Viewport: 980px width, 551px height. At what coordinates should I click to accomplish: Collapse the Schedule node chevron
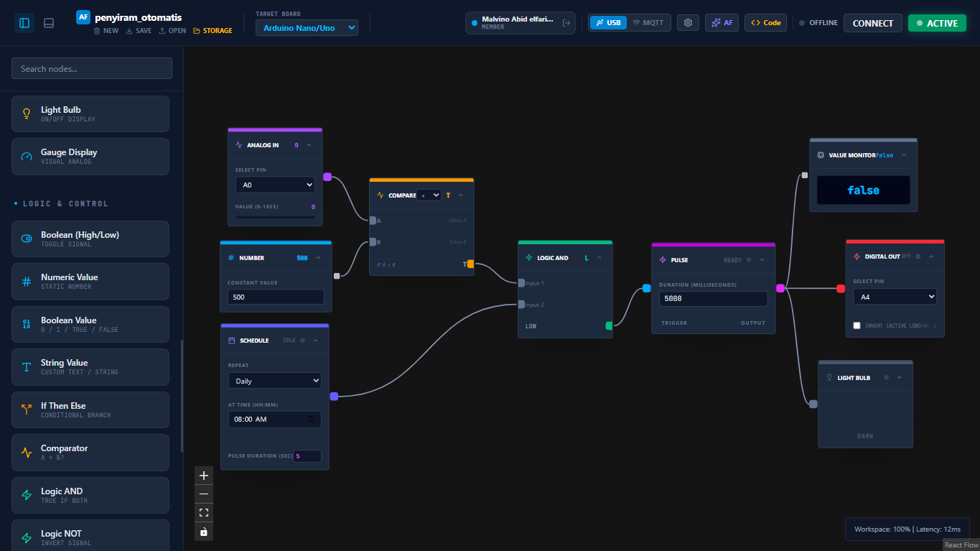coord(315,341)
